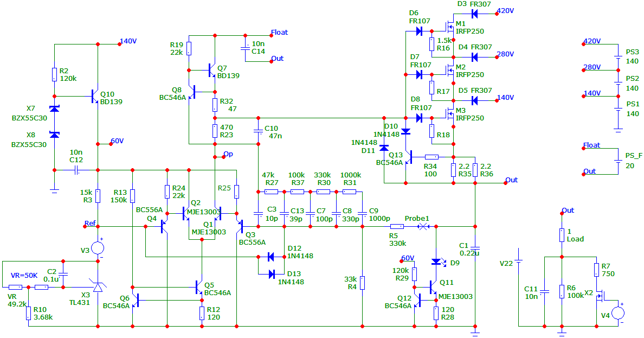Image resolution: width=644 pixels, height=338 pixels.
Task: Select the D5 FR307 diode symbol
Action: coord(475,100)
